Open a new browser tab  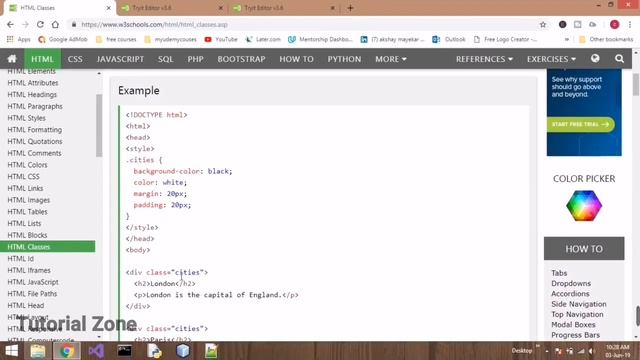point(350,8)
